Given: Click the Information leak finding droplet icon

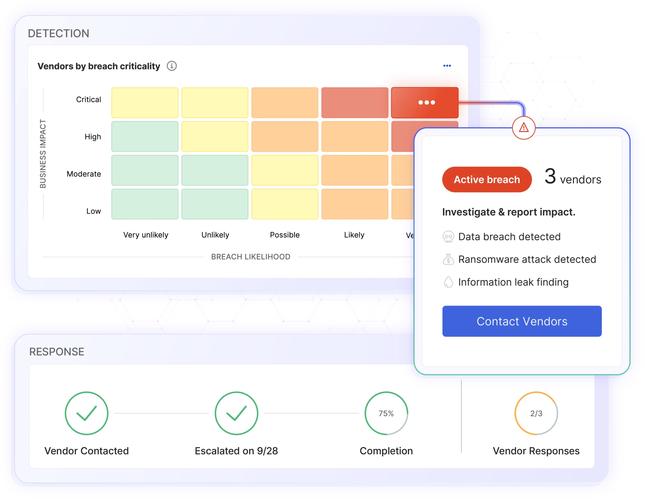Looking at the screenshot, I should [x=448, y=282].
